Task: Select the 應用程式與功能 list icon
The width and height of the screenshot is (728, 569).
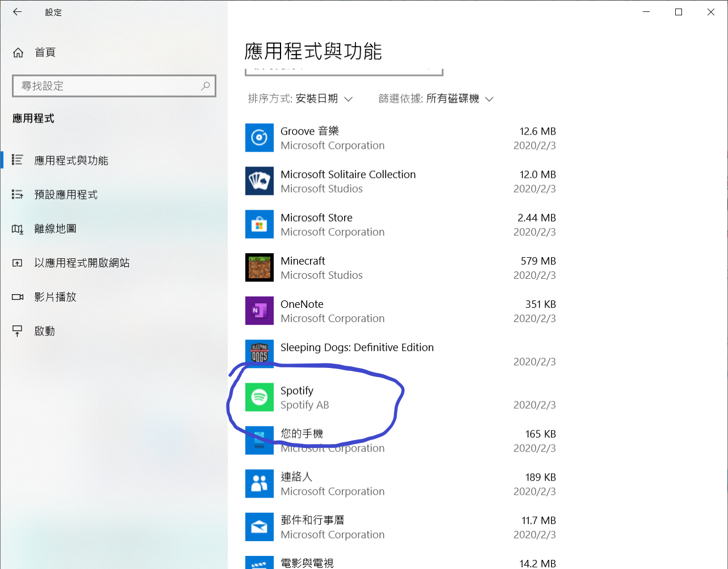Action: (18, 160)
